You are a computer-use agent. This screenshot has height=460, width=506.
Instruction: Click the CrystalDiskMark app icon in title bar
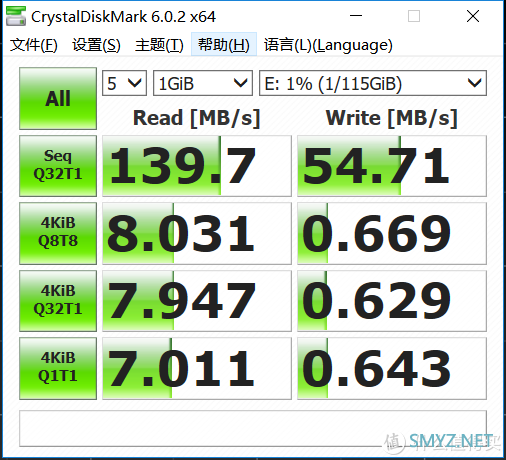pos(16,16)
